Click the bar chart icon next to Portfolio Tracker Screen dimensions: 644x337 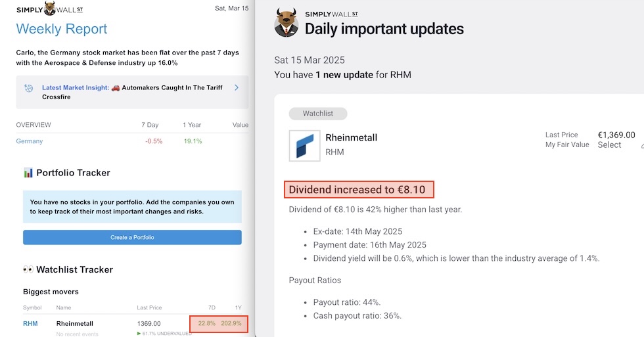28,173
